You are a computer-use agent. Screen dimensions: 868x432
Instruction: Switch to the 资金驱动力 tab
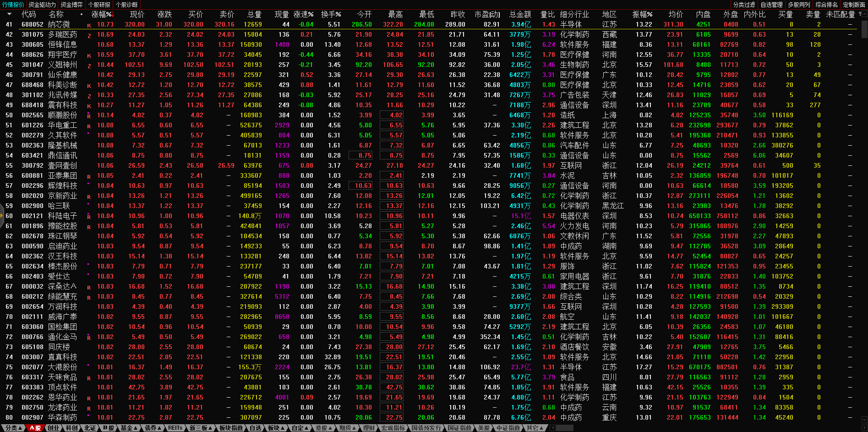42,5
